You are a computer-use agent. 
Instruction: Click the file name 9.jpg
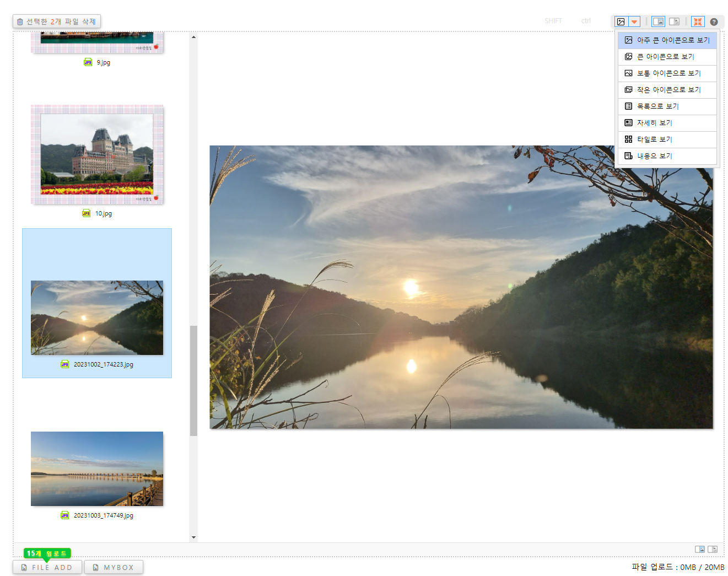tap(104, 63)
